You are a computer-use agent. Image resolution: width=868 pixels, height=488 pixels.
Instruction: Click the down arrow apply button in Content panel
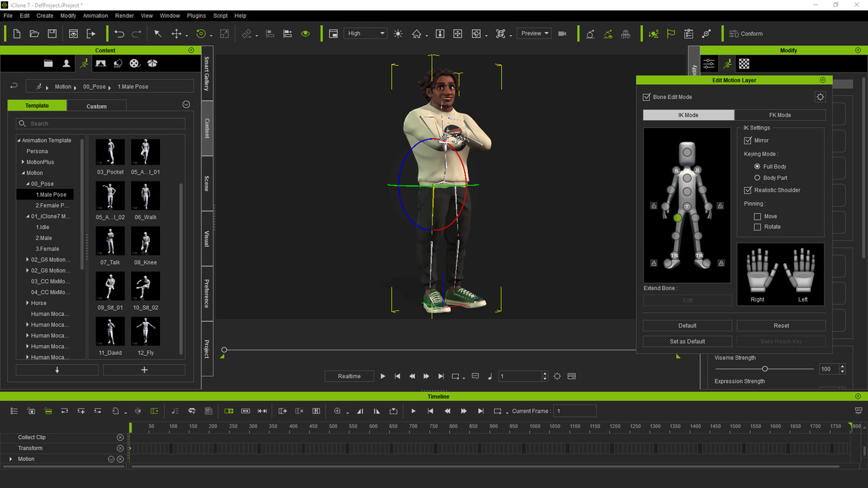pyautogui.click(x=57, y=370)
